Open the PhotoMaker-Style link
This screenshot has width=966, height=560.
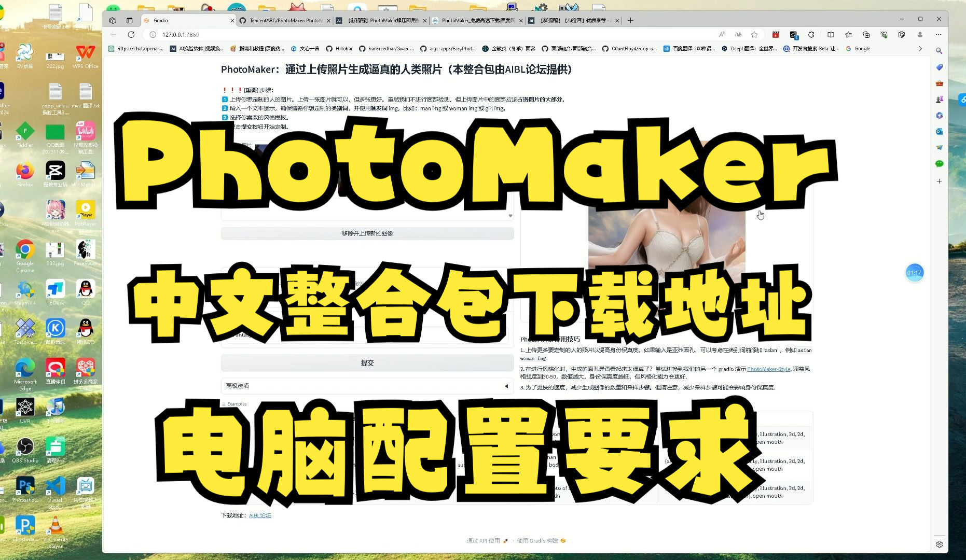[x=769, y=369]
